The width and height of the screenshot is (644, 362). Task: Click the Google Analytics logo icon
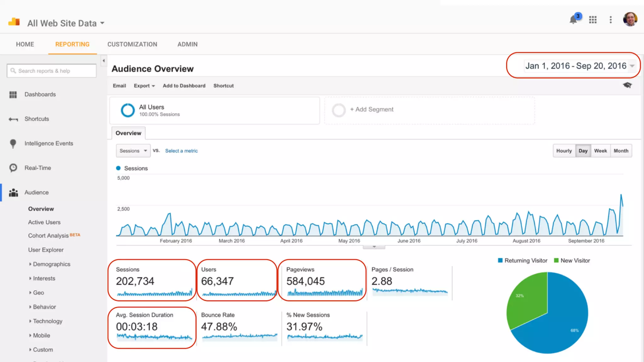pyautogui.click(x=14, y=22)
